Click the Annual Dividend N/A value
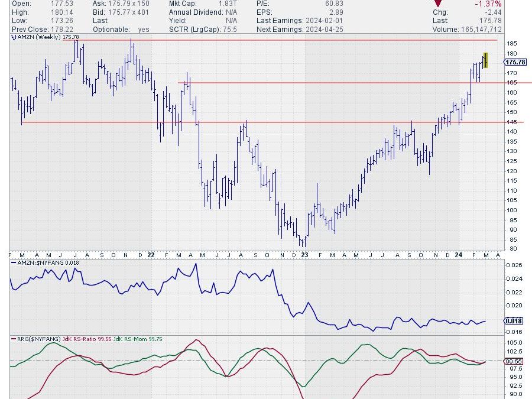Screen dimensions: 532x399 pos(231,12)
